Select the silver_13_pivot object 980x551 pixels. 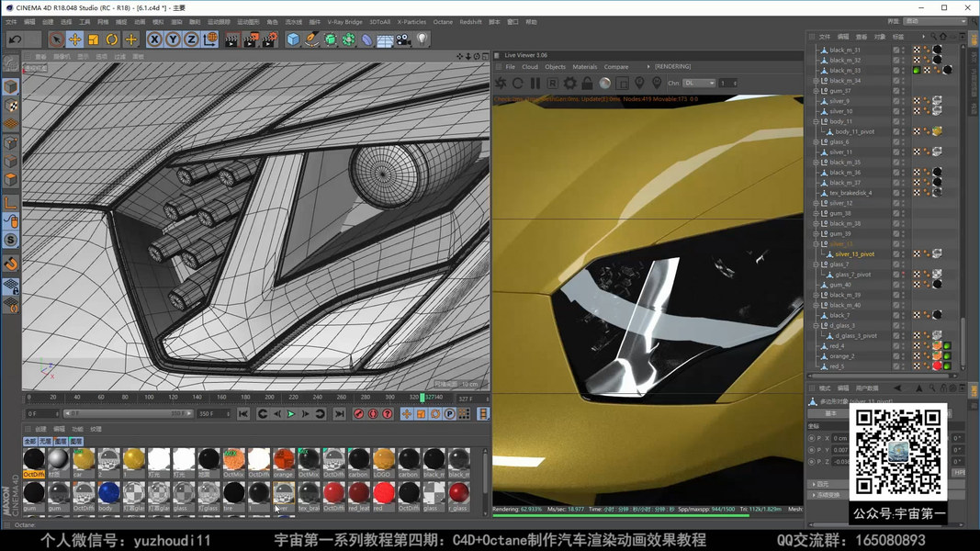[x=854, y=254]
